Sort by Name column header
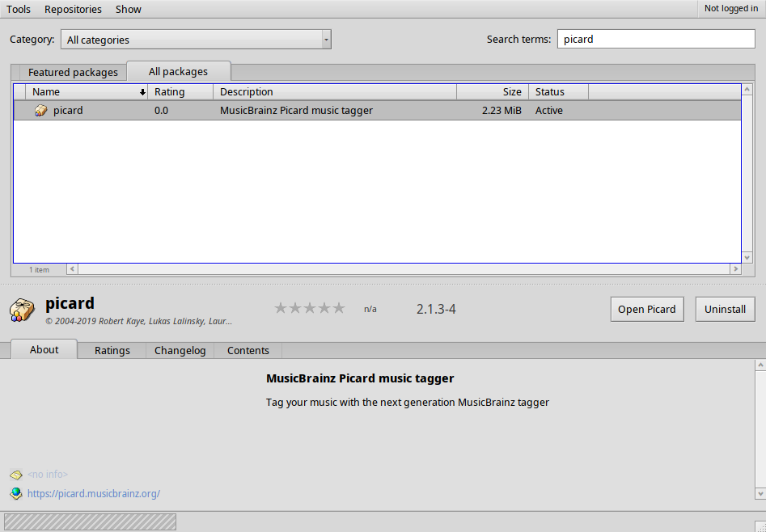 [87, 92]
